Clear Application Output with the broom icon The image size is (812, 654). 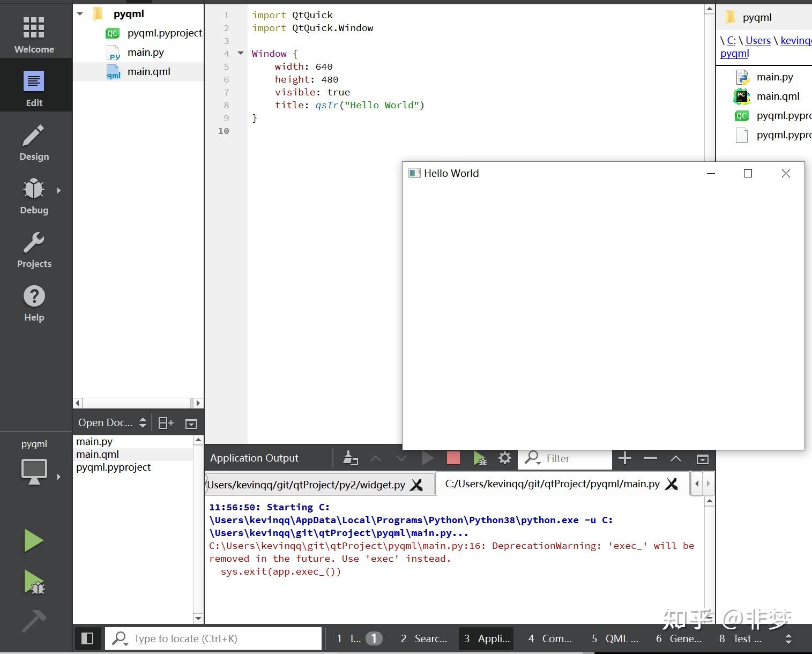coord(350,458)
